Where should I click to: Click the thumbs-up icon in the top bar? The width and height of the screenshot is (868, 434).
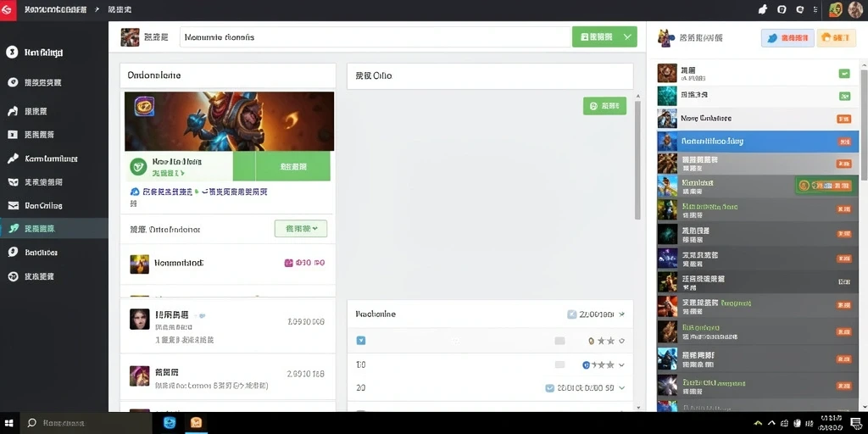763,9
